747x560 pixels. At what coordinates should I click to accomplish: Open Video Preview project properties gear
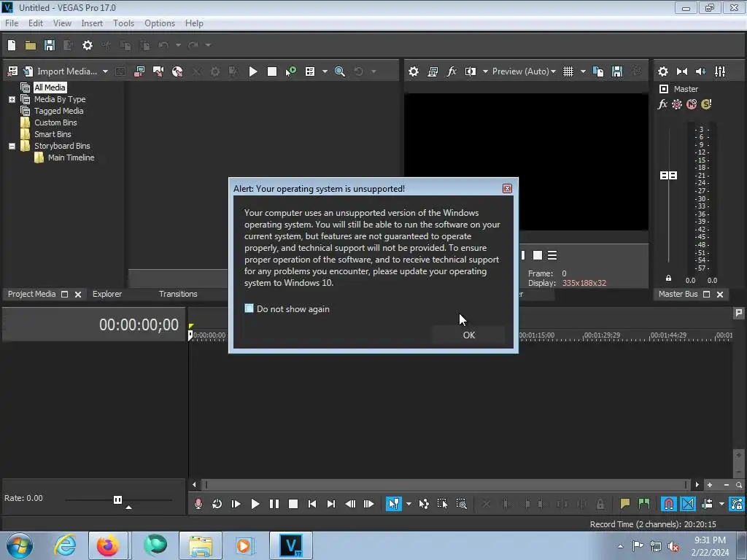click(x=414, y=71)
